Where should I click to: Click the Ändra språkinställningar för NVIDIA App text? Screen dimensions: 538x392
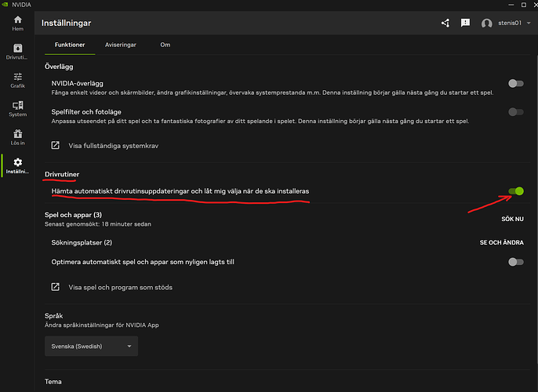point(102,325)
